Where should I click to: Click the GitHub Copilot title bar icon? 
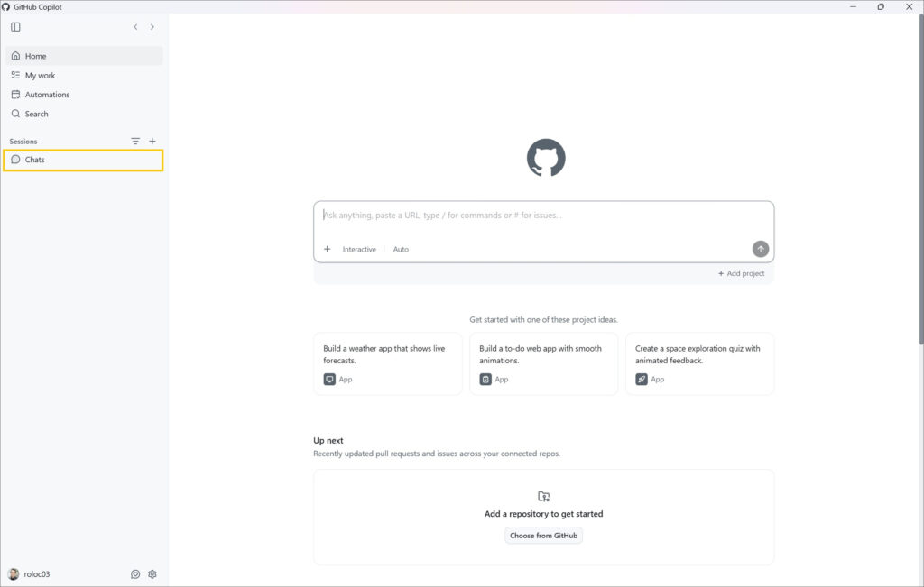pos(6,7)
